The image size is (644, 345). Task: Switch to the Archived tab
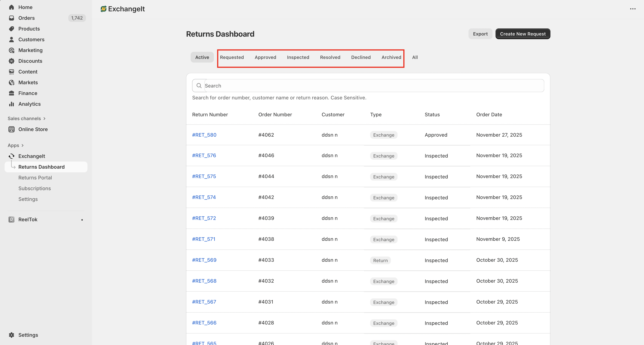(391, 57)
